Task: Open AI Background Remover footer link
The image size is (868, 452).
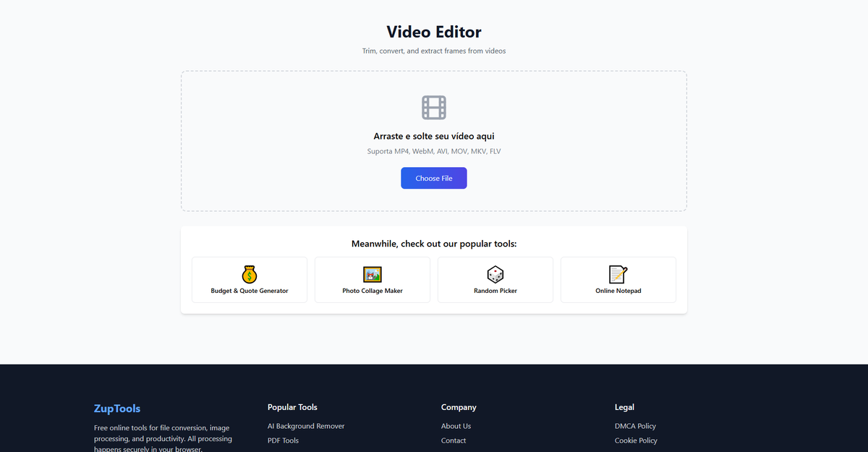Action: [x=306, y=426]
